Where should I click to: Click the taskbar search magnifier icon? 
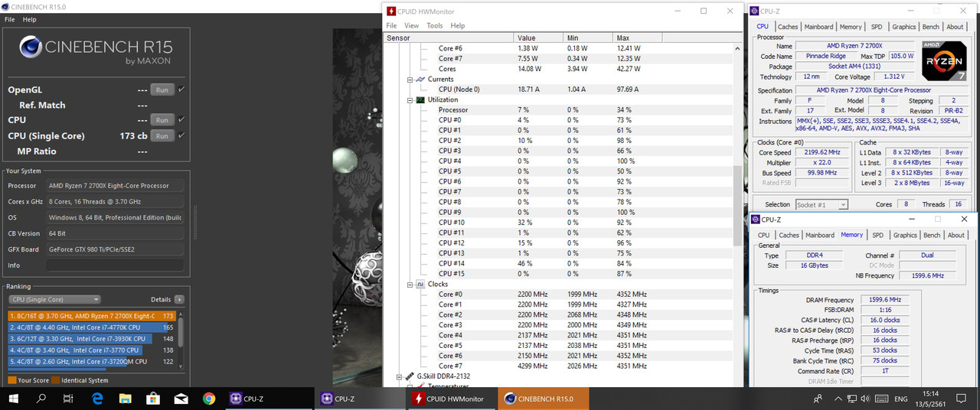click(41, 399)
